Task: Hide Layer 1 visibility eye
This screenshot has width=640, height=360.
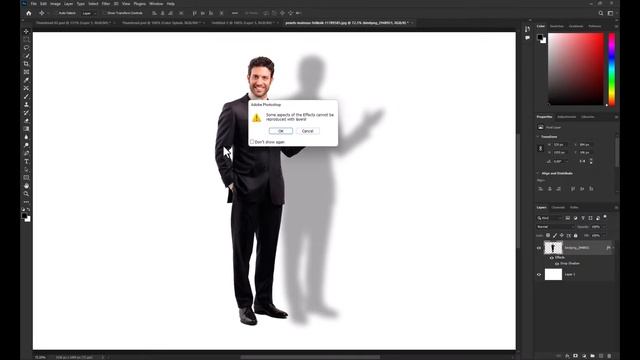Action: [539, 275]
